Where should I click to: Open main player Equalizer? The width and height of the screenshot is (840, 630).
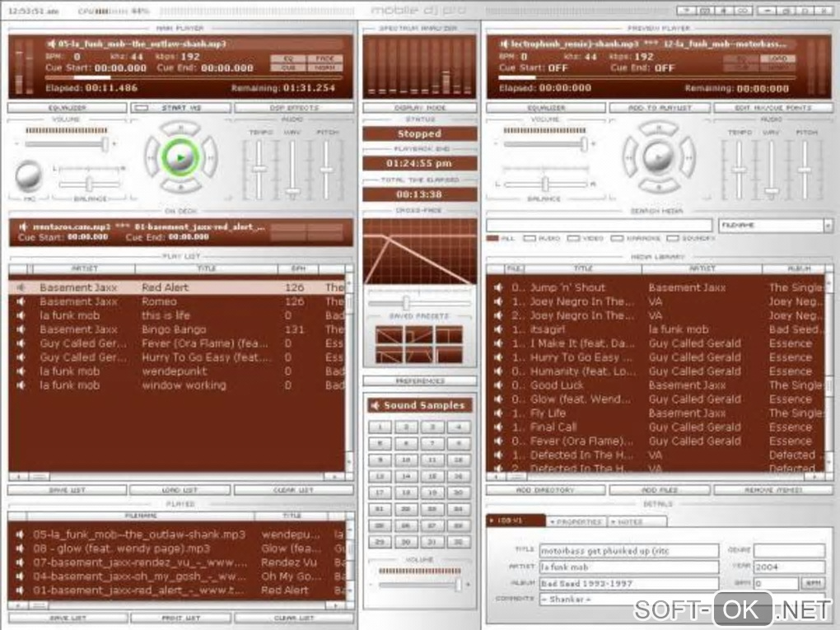point(68,108)
